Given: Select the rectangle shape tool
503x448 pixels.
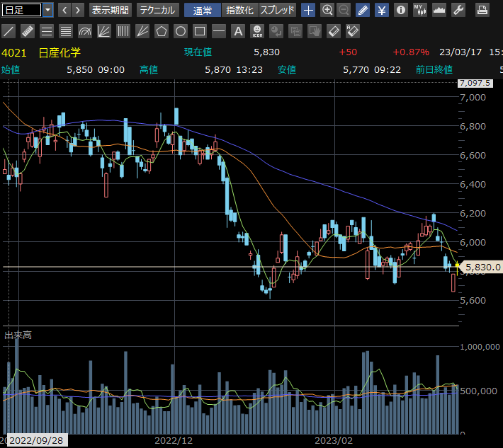Looking at the screenshot, I should click(x=200, y=31).
